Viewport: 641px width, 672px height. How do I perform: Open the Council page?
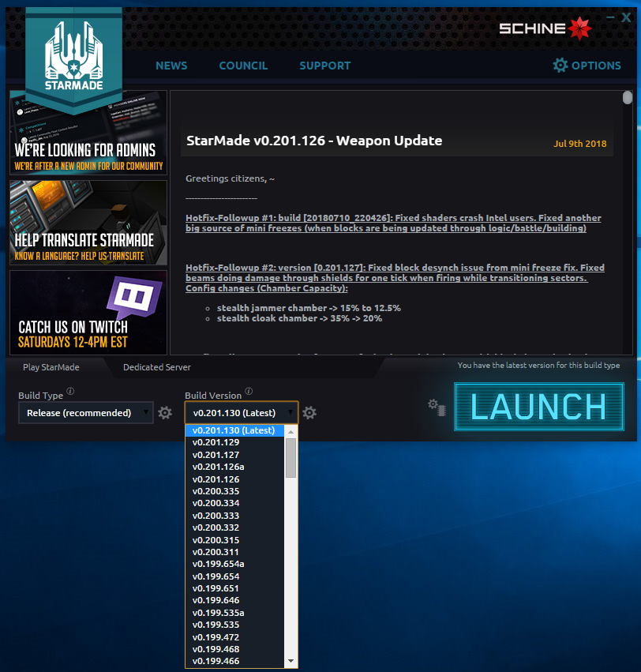(x=243, y=66)
